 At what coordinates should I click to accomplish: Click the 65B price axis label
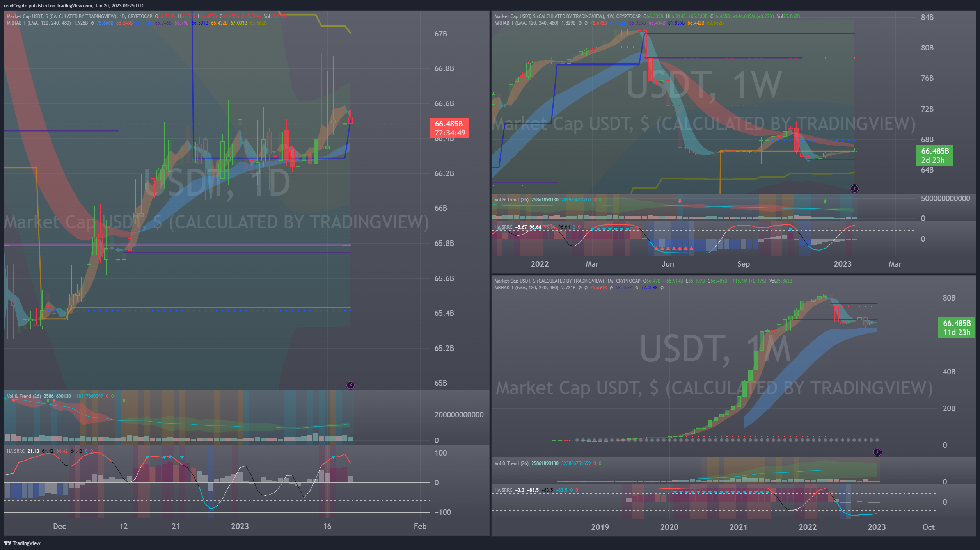[x=440, y=383]
